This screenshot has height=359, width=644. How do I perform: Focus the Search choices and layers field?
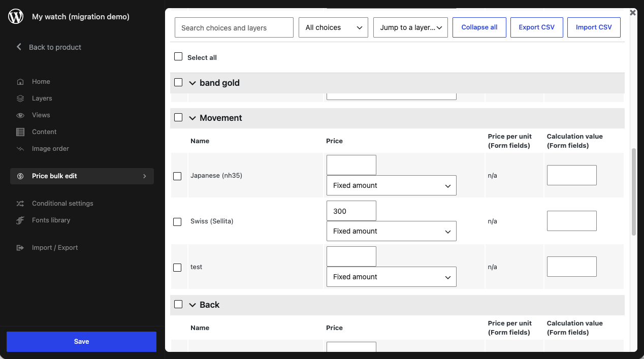click(234, 27)
